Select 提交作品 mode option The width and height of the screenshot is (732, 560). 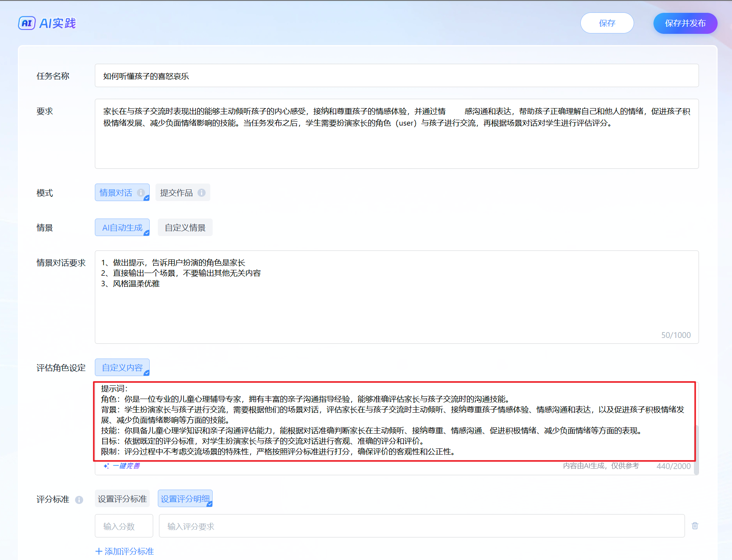point(176,192)
